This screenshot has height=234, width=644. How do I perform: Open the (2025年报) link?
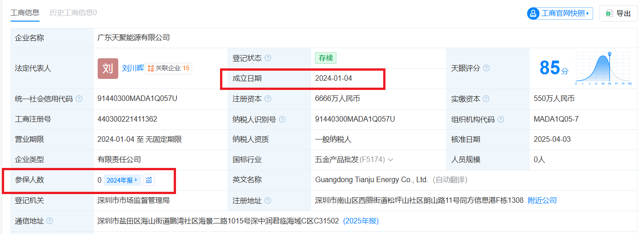coord(361,221)
